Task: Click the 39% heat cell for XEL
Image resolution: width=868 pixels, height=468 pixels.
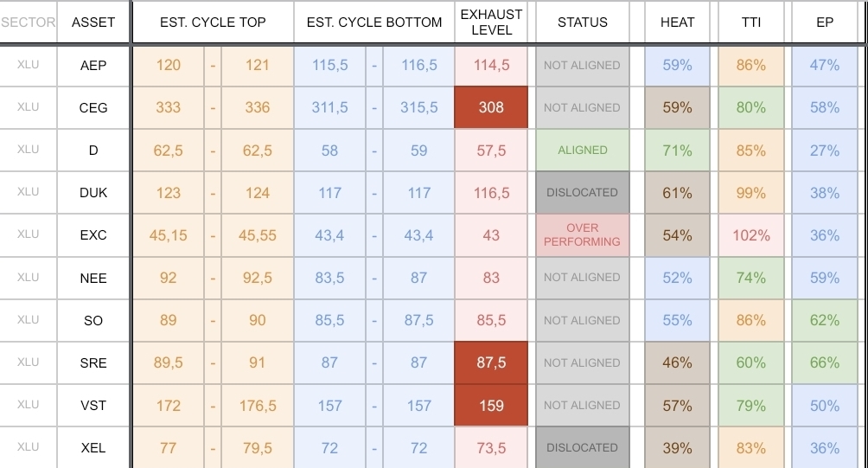Action: tap(677, 448)
